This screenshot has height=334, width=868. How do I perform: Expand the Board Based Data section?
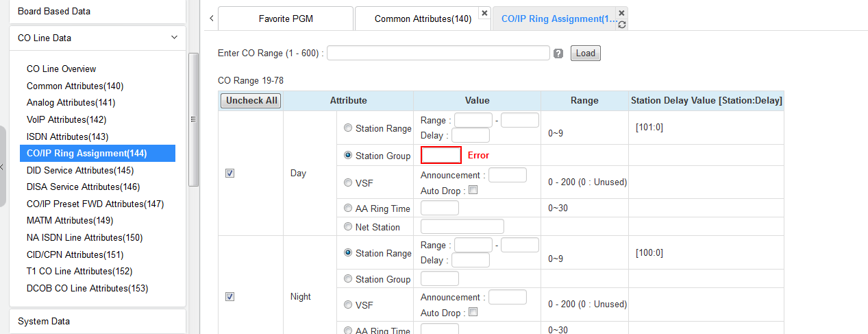point(96,11)
